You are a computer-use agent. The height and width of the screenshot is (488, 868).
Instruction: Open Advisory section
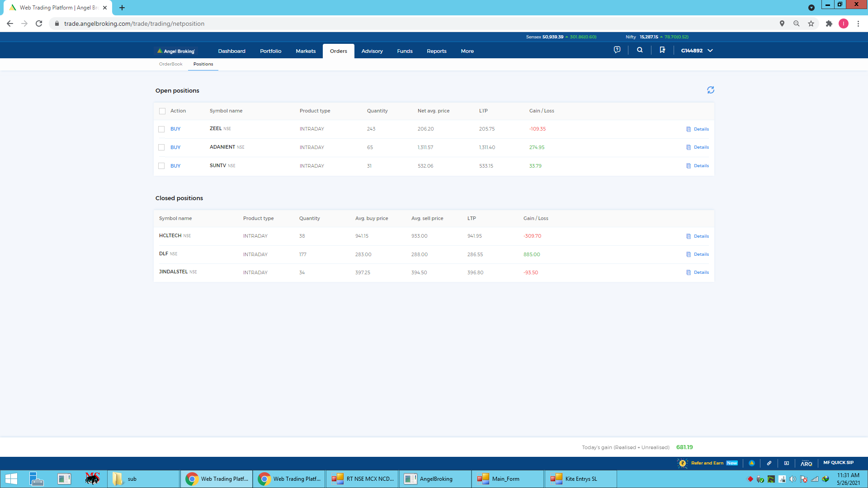tap(372, 51)
